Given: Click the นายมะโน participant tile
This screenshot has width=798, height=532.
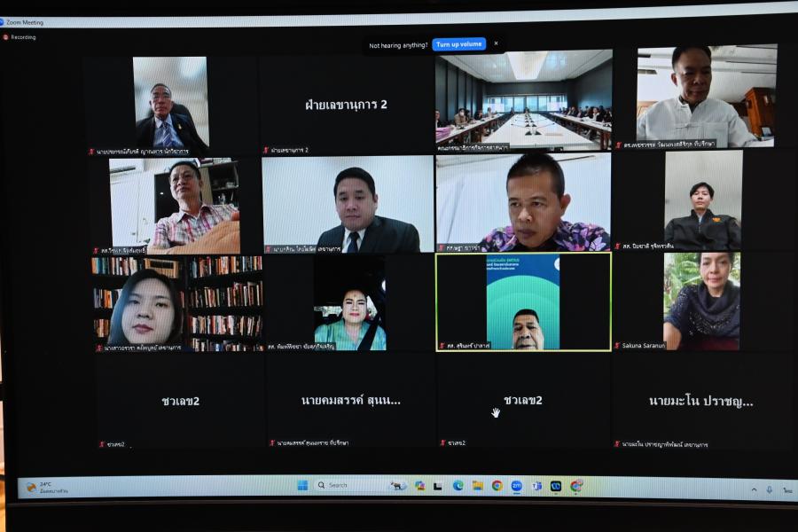Looking at the screenshot, I should coord(700,401).
